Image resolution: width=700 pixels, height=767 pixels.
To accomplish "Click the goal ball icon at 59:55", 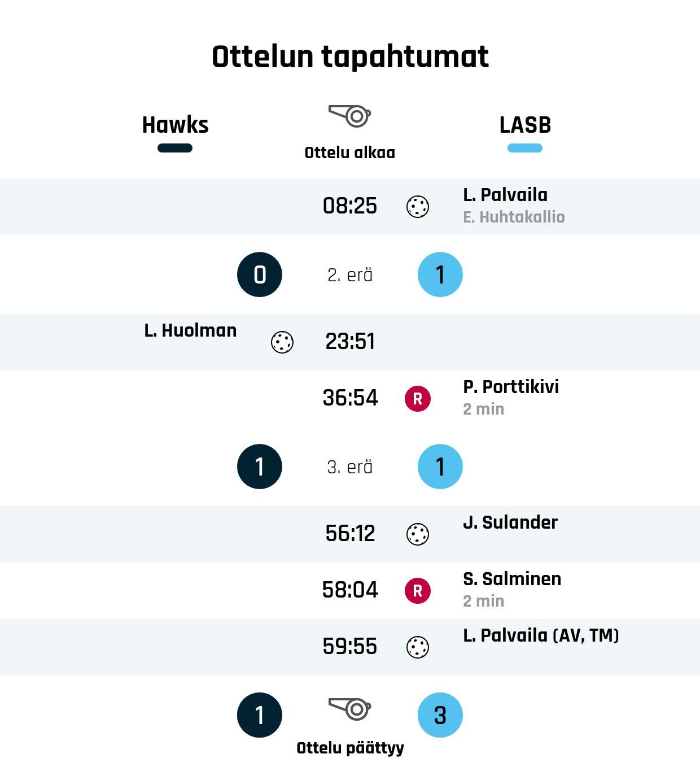I will [x=418, y=647].
